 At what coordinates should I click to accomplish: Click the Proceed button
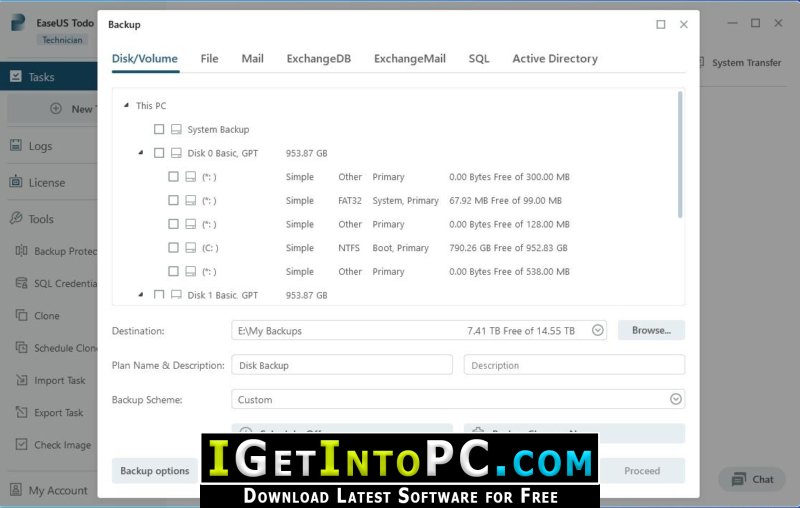(642, 470)
